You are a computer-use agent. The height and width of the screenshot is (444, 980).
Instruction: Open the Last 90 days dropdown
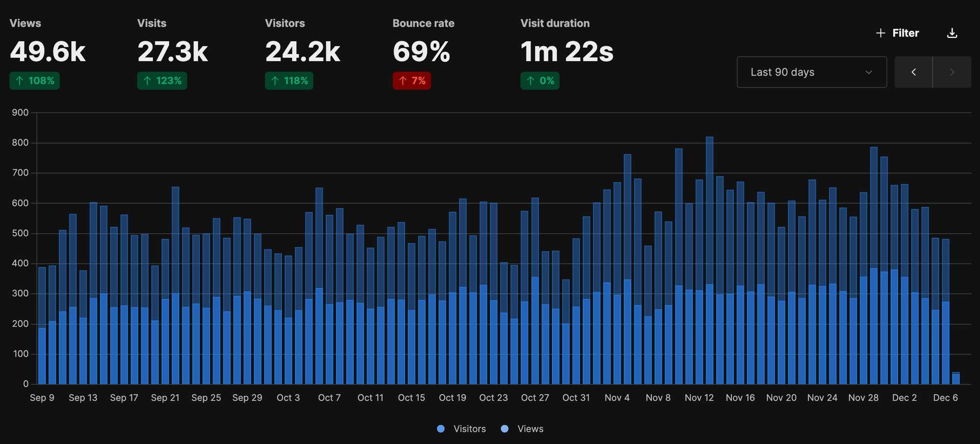click(811, 72)
